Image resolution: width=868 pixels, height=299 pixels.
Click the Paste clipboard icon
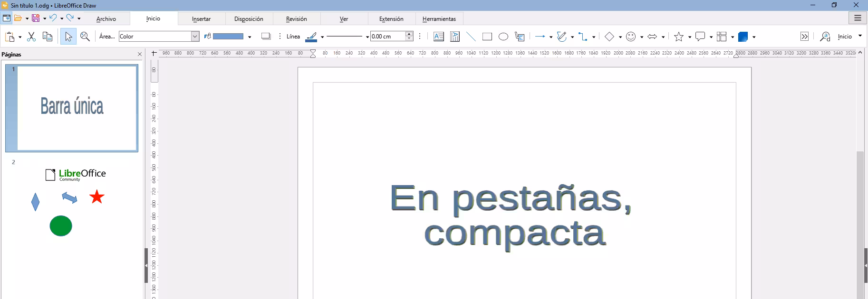(10, 37)
